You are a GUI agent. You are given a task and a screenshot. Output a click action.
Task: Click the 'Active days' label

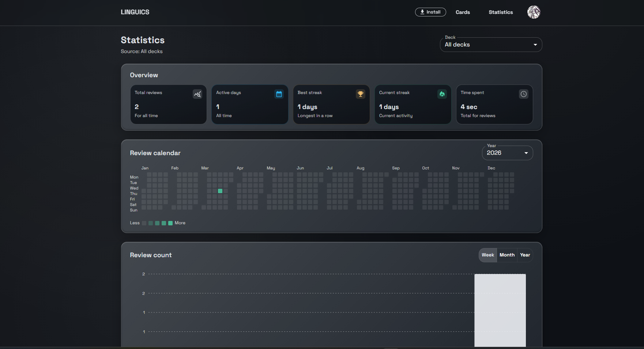229,93
